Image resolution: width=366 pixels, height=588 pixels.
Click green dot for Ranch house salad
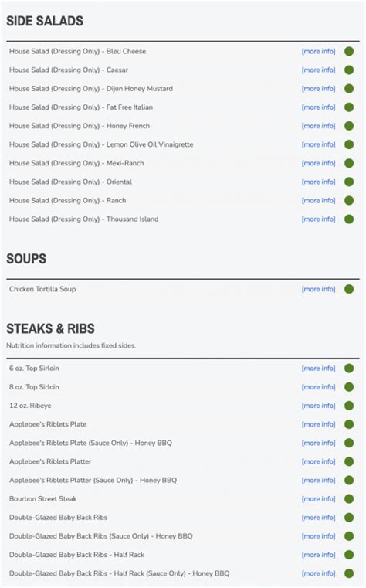pyautogui.click(x=349, y=201)
